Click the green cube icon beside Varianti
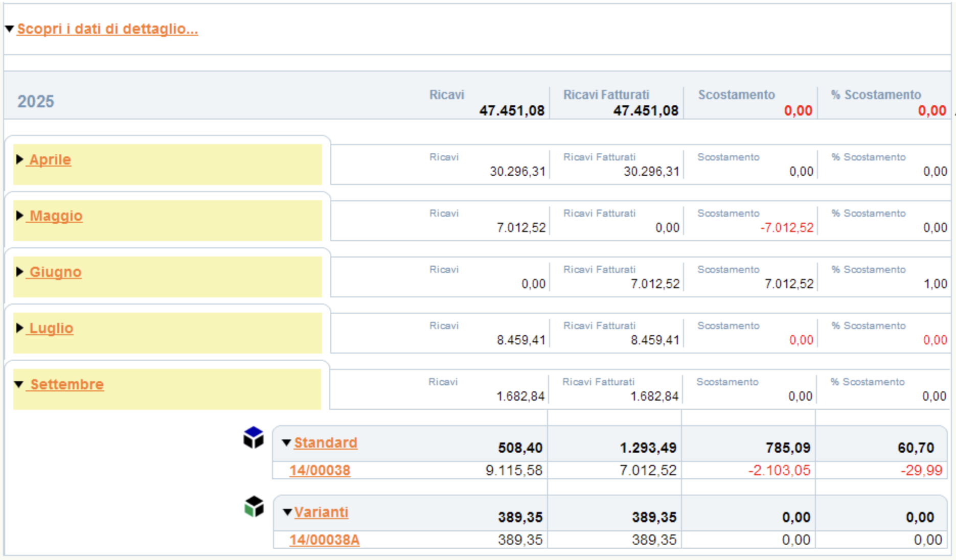The image size is (956, 560). (254, 506)
